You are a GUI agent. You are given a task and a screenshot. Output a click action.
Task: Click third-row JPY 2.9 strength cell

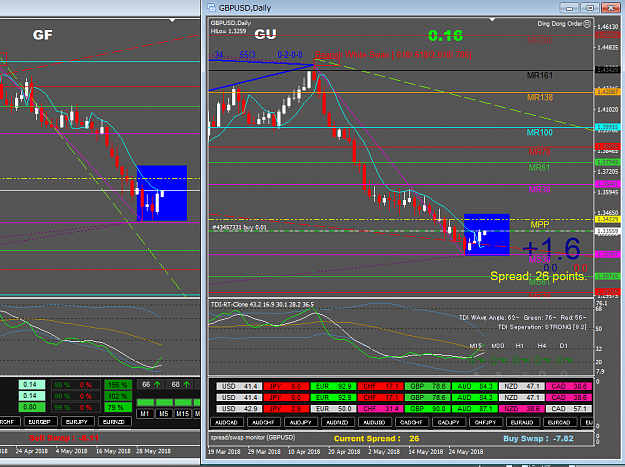(x=286, y=409)
